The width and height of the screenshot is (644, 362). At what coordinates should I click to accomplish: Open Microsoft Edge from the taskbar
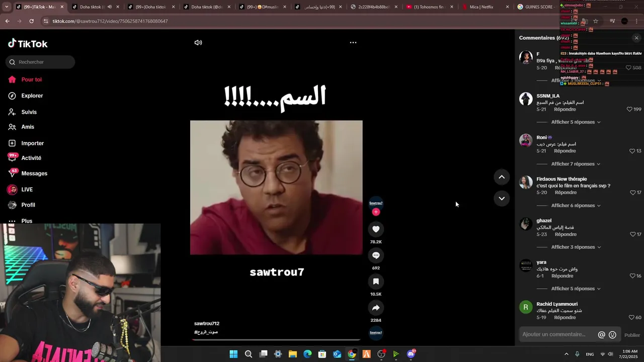[307, 354]
